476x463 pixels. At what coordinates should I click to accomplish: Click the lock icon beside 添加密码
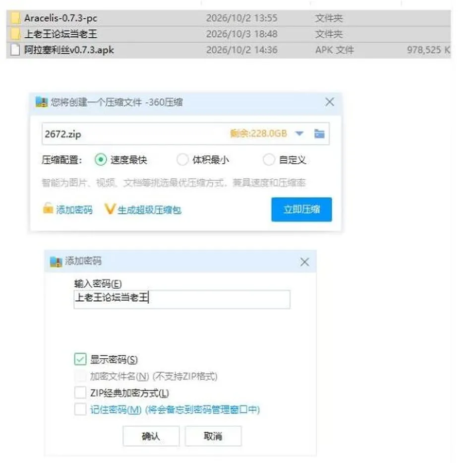pyautogui.click(x=48, y=208)
